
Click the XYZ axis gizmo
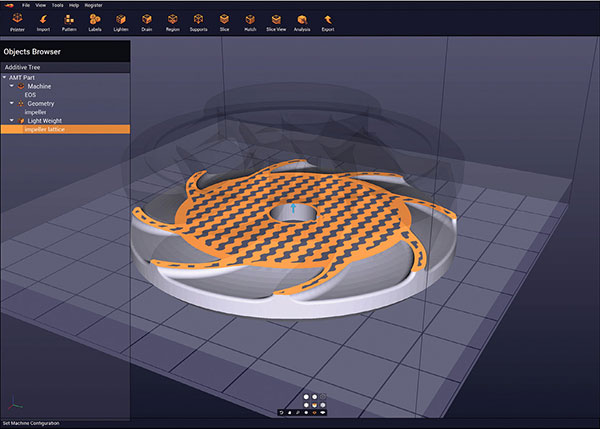(x=15, y=403)
